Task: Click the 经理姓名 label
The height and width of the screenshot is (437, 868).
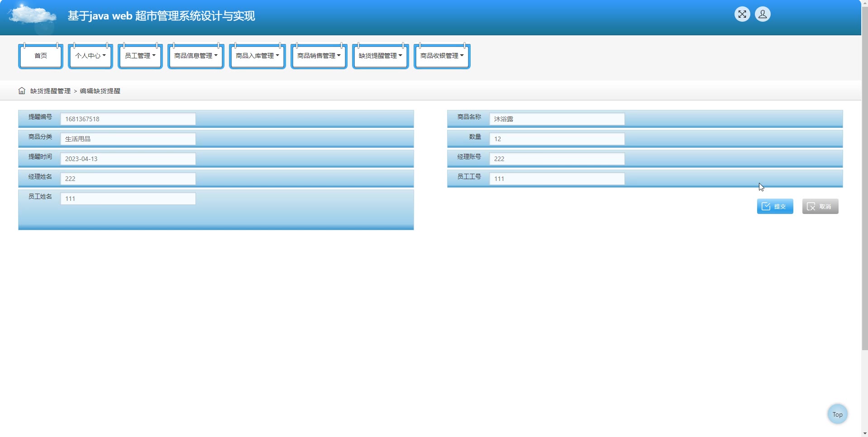Action: coord(40,176)
